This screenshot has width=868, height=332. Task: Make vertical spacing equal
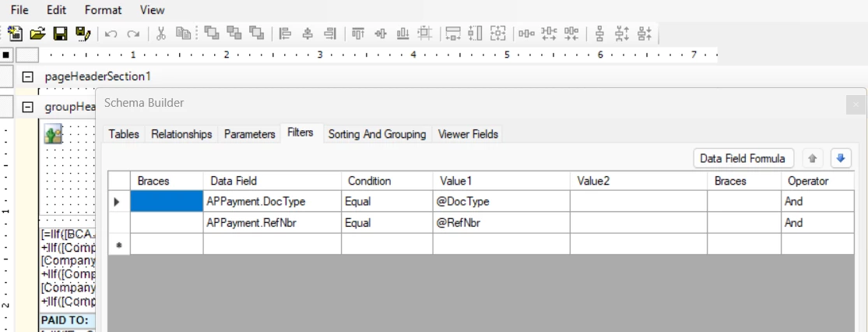click(599, 34)
